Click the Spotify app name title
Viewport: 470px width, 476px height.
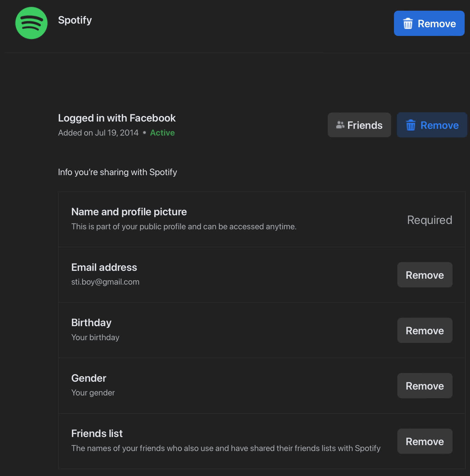pos(75,20)
